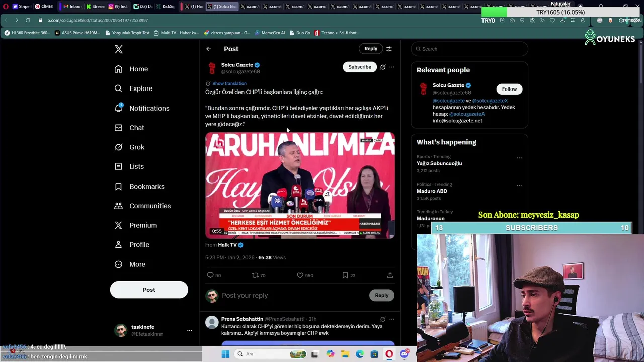The width and height of the screenshot is (644, 362).
Task: Click the Grok icon on Prens Sebahattin's reply
Action: pos(383,319)
